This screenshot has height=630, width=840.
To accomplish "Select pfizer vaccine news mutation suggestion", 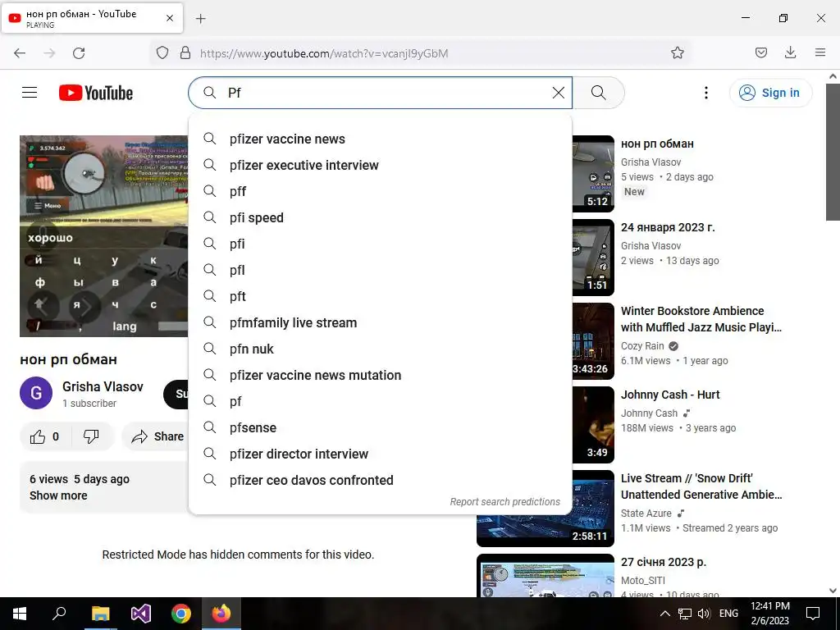I will (x=381, y=375).
